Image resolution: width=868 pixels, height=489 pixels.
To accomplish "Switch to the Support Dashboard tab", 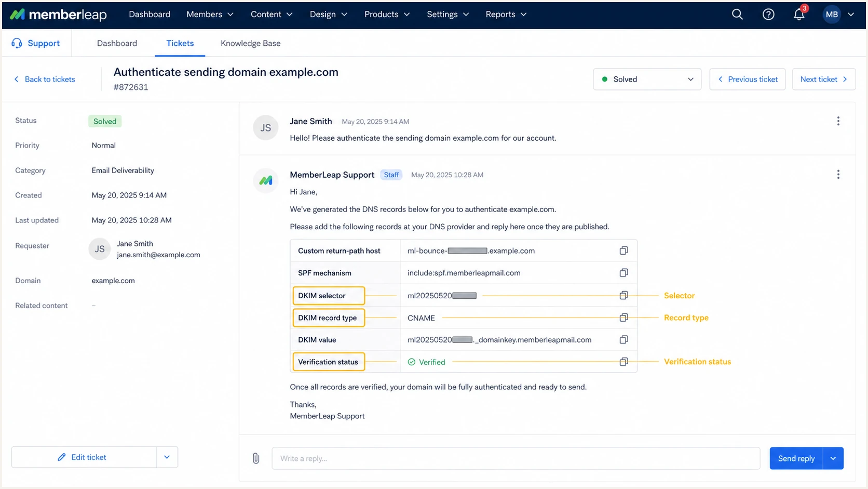I will point(117,43).
